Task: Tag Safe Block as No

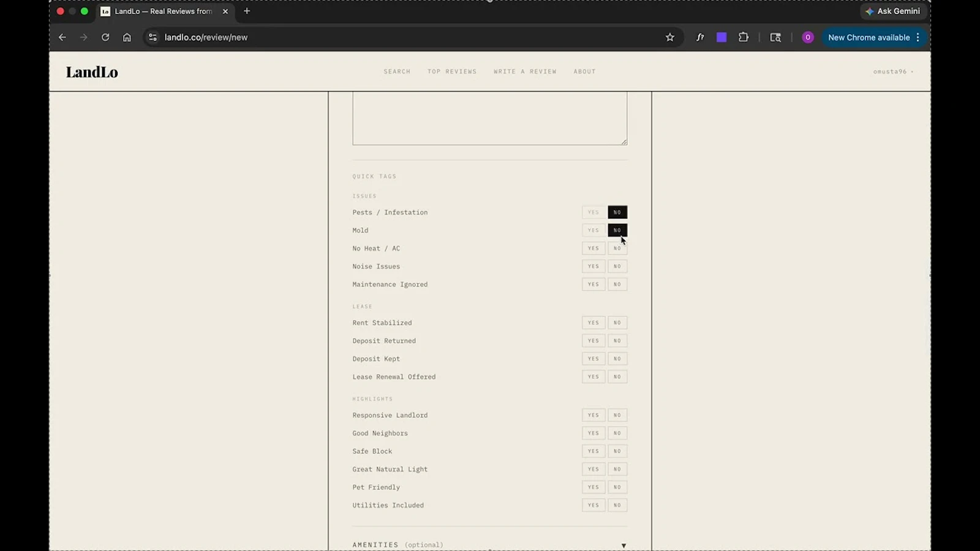Action: pos(617,451)
